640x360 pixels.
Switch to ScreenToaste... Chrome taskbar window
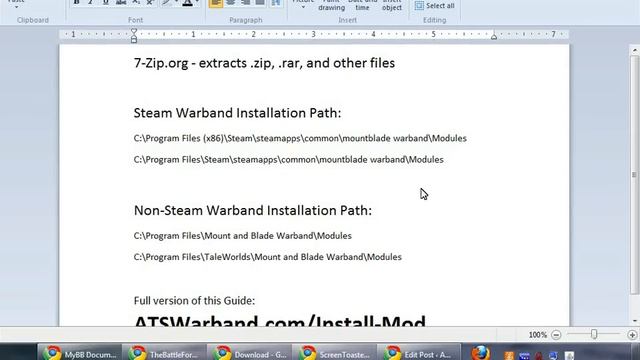(334, 353)
